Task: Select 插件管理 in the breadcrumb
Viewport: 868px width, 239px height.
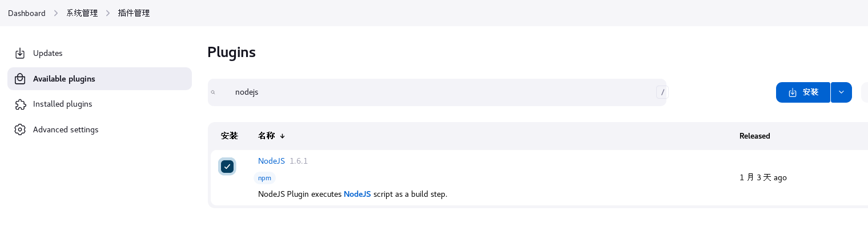Action: coord(134,13)
